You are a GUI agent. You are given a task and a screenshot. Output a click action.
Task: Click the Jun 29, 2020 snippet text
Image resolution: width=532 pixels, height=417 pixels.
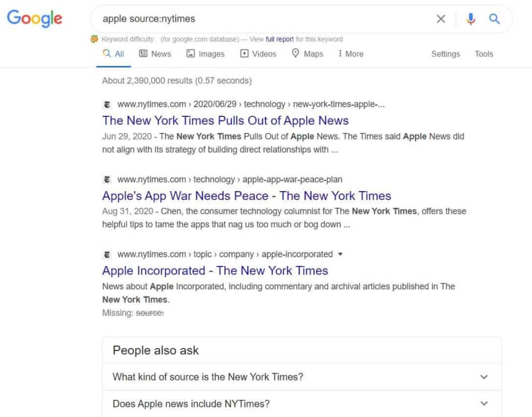[x=283, y=143]
